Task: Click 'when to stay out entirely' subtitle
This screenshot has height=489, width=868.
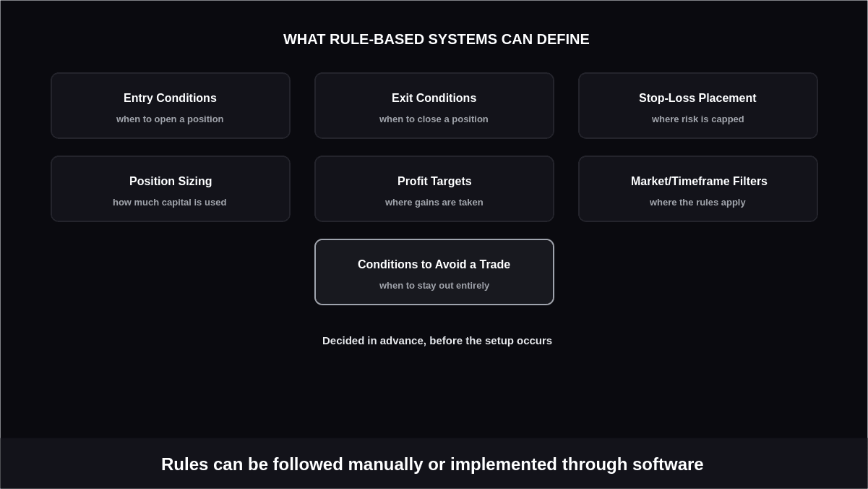Action: 434,286
